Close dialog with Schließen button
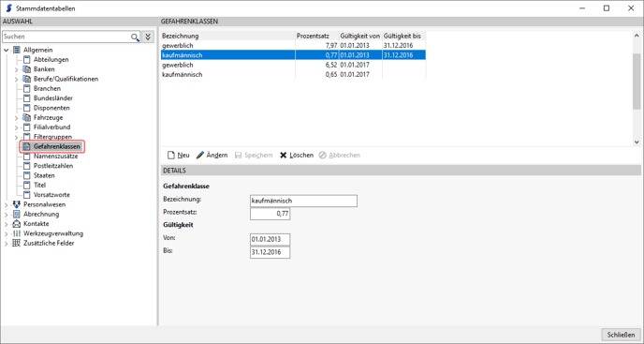 [x=621, y=335]
